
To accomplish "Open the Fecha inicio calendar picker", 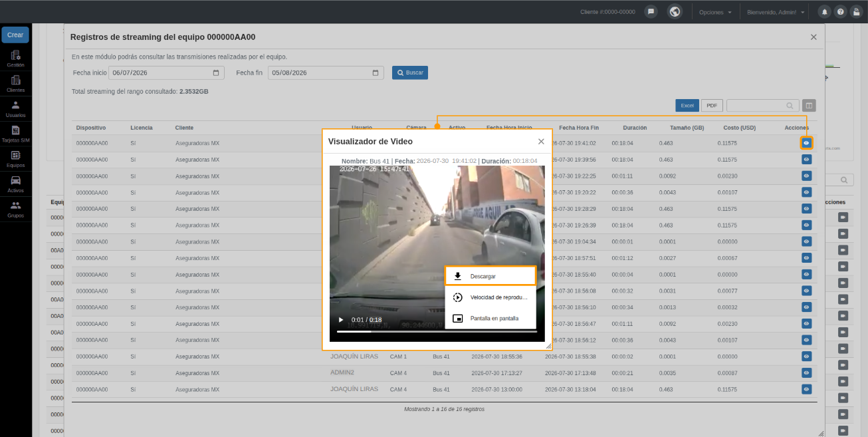I will click(x=216, y=73).
